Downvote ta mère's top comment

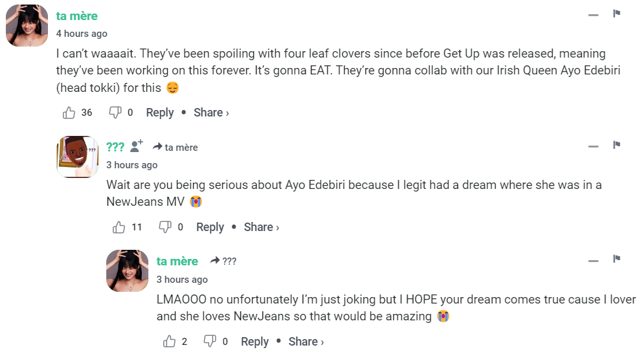click(x=115, y=113)
